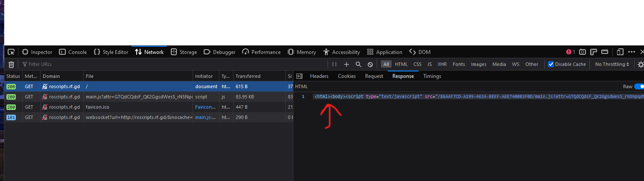Sort requests by Transferred column

[248, 76]
